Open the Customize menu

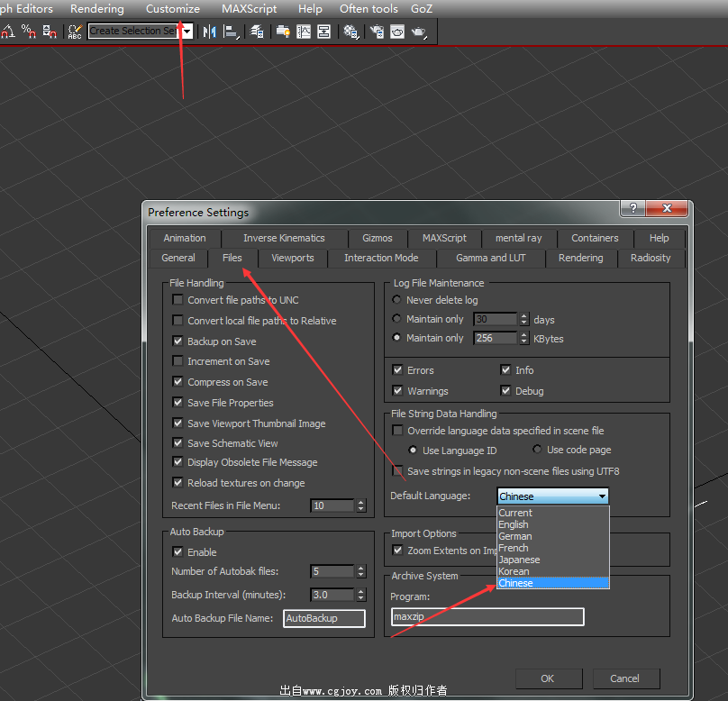click(173, 9)
